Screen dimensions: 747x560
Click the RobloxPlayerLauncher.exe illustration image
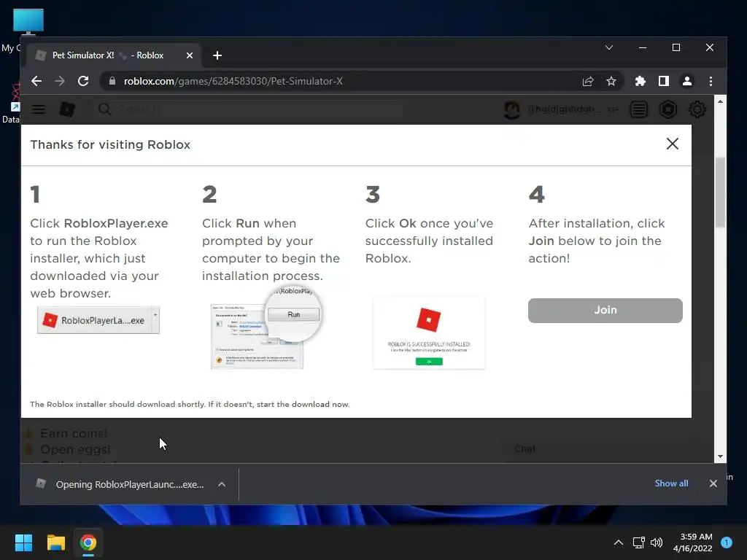pos(98,320)
